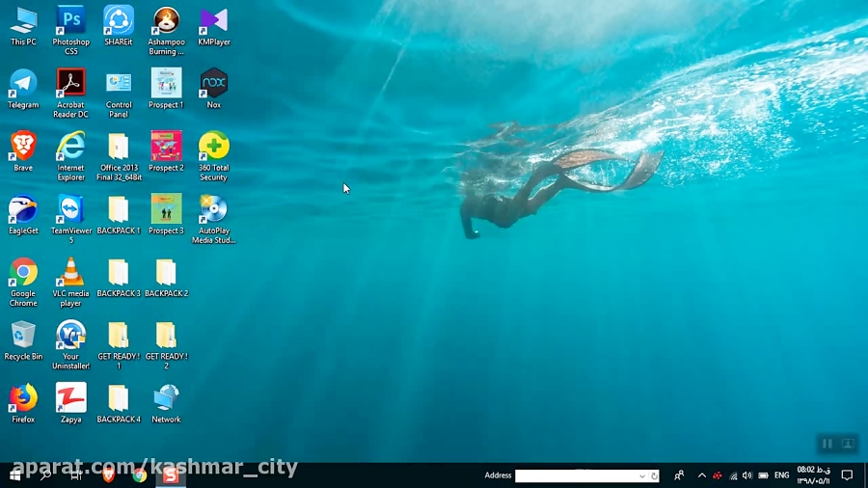Open the 360 Total Security shortcut
Screen dimensions: 868x488
pos(213,147)
